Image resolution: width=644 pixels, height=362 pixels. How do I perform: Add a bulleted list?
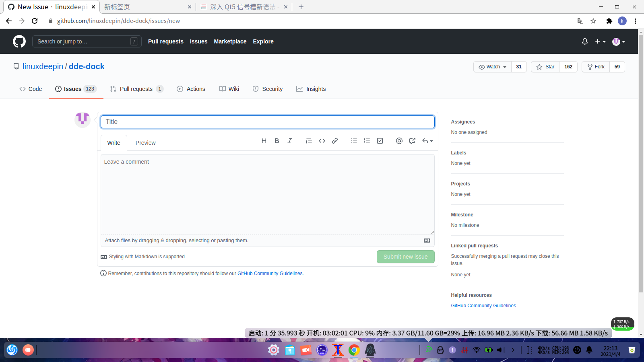tap(354, 141)
